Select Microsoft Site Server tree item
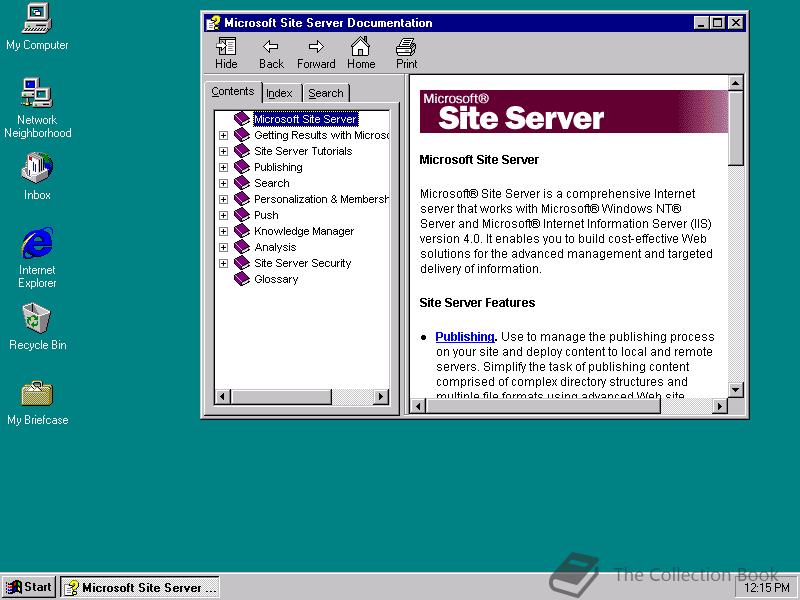The height and width of the screenshot is (600, 800). coord(306,119)
